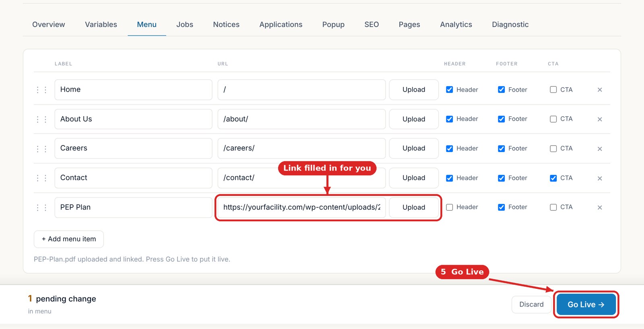Edit the PEP Plan label field
Screen dimensions: 644x329
[x=133, y=207]
